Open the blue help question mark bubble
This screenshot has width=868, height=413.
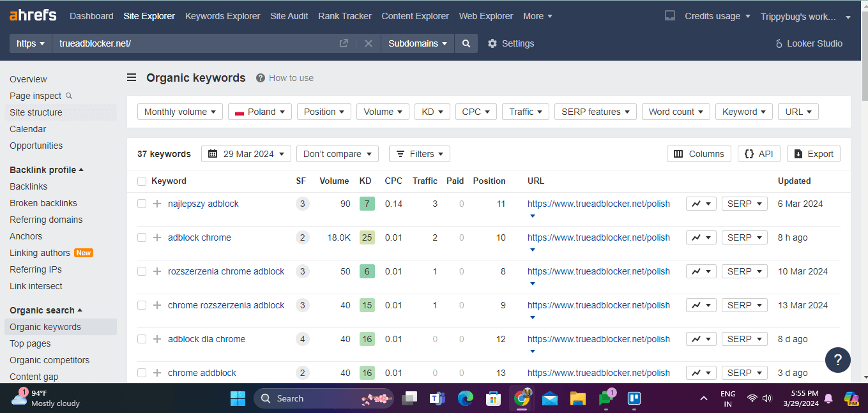click(x=837, y=359)
